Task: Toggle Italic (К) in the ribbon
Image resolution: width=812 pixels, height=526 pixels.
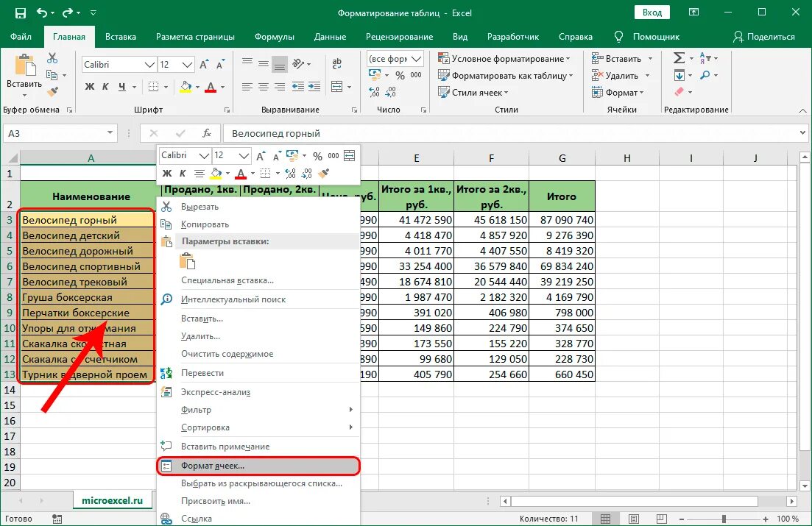Action: (105, 87)
